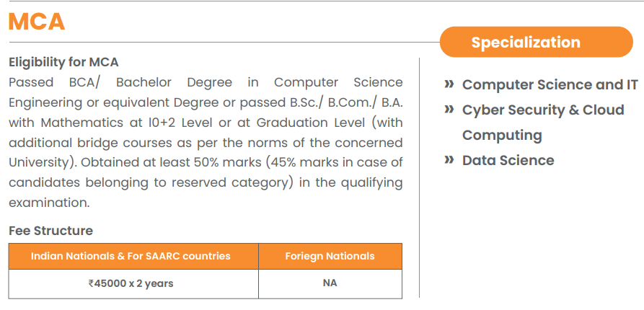Click the chevron bullet next to Data Science

pos(449,160)
